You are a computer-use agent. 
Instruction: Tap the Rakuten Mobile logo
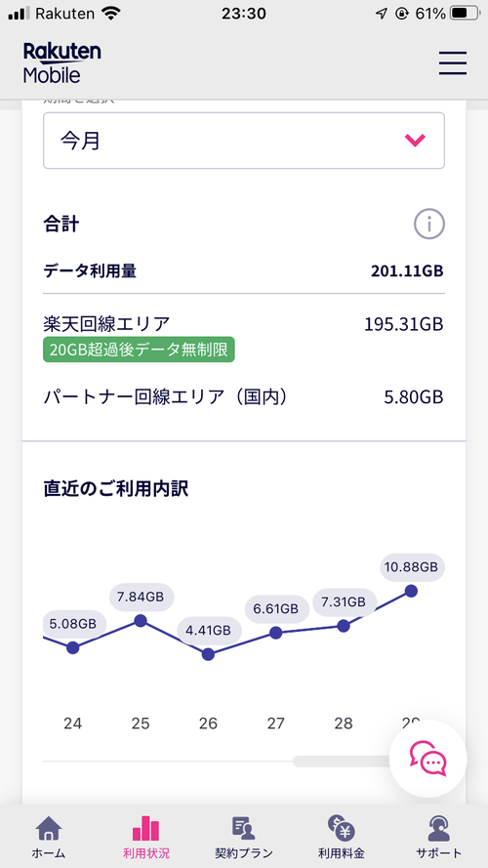(61, 62)
